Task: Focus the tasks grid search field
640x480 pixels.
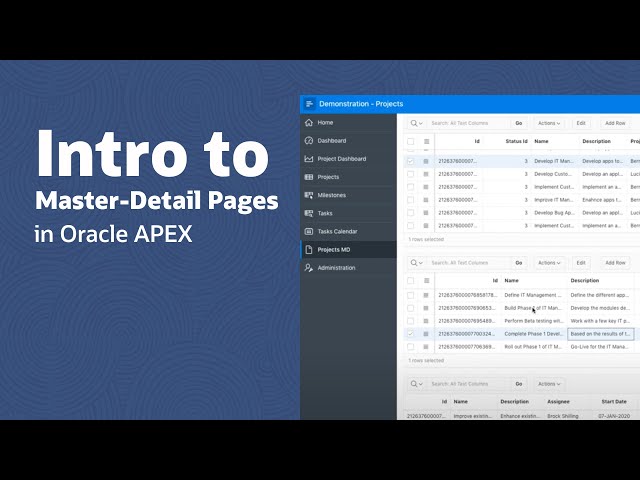Action: (x=468, y=384)
